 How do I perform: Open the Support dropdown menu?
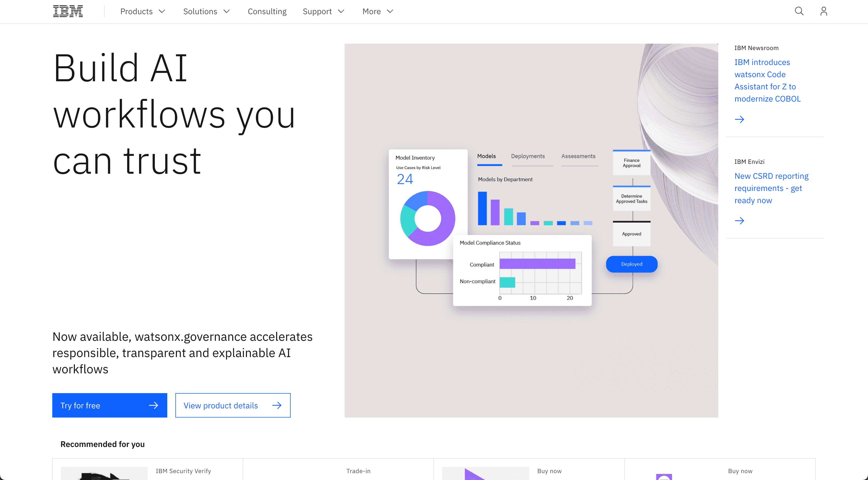click(323, 11)
